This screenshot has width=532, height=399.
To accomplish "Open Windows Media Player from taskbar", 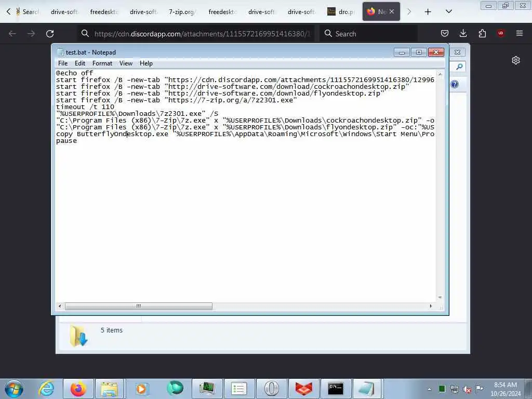I will (x=141, y=389).
